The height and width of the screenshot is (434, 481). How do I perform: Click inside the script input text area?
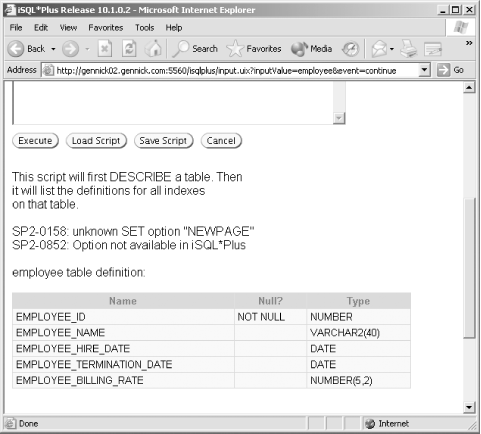point(173,103)
